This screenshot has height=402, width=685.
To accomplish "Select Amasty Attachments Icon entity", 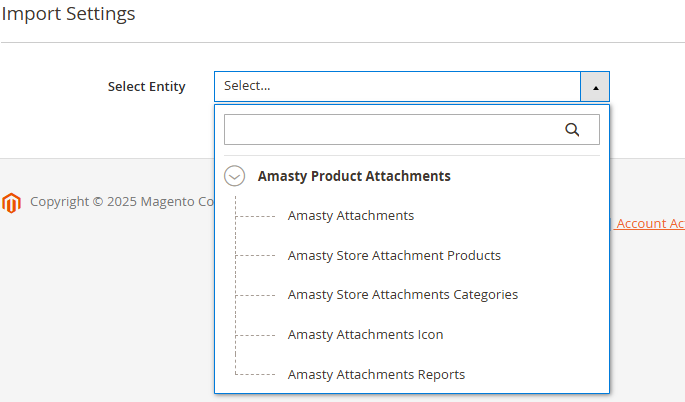I will 365,335.
